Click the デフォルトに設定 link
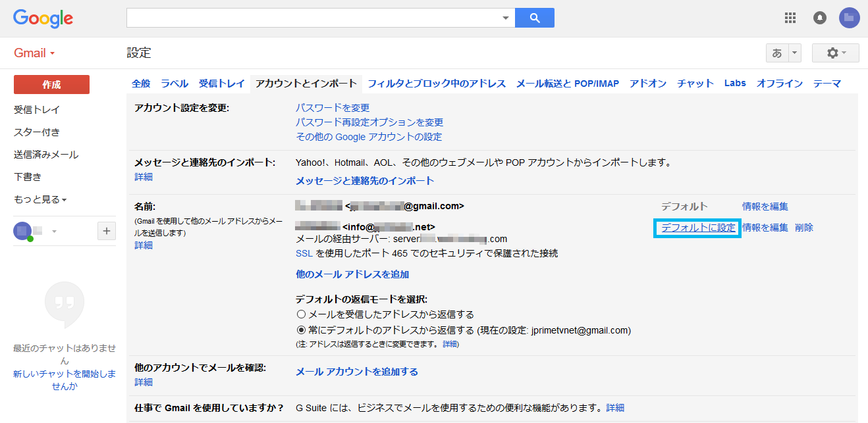This screenshot has width=868, height=423. point(698,228)
